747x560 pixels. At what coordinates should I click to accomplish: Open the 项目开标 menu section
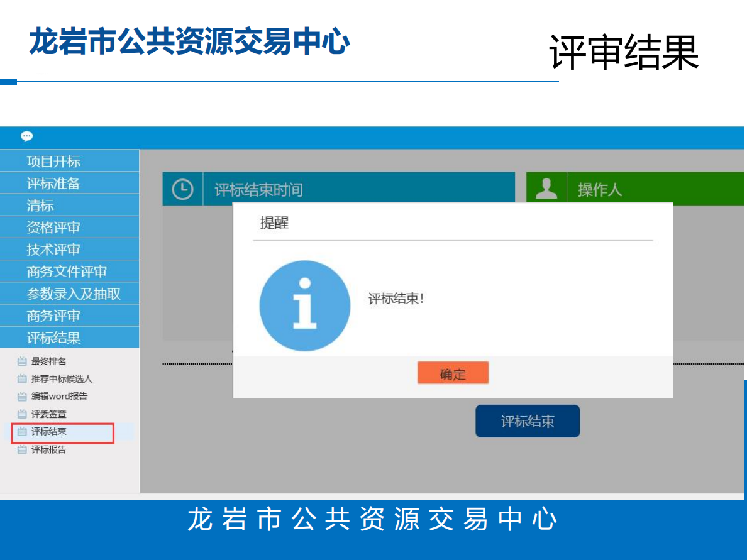pos(70,161)
